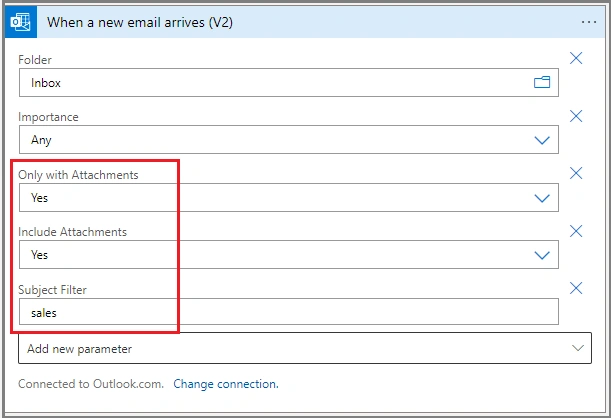
Task: Click the Folder field showing Inbox
Action: coord(289,83)
